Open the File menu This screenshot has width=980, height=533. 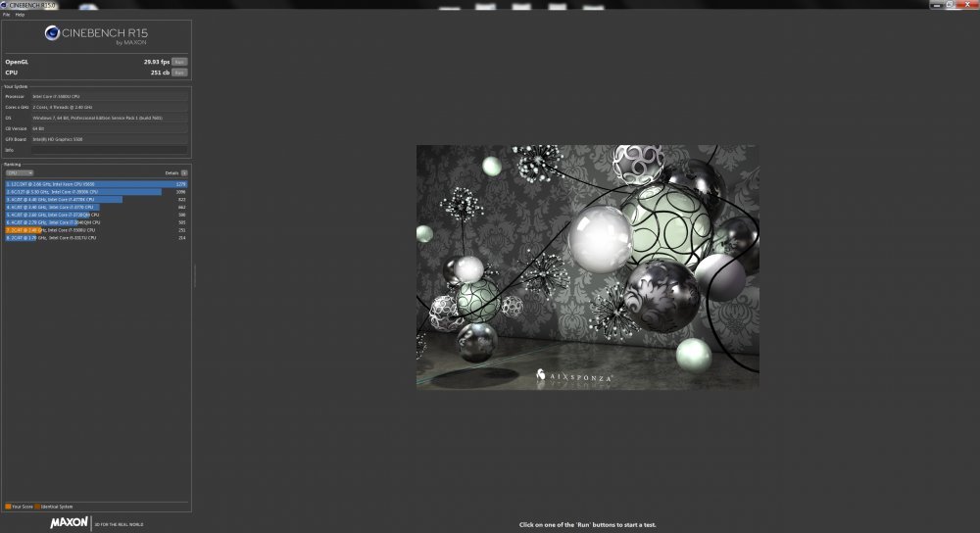[6, 15]
